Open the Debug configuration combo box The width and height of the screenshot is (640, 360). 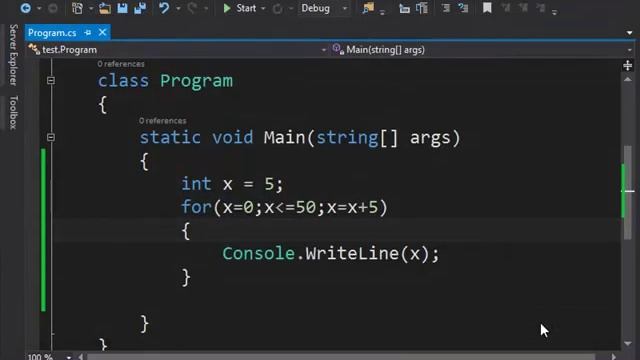(x=324, y=8)
